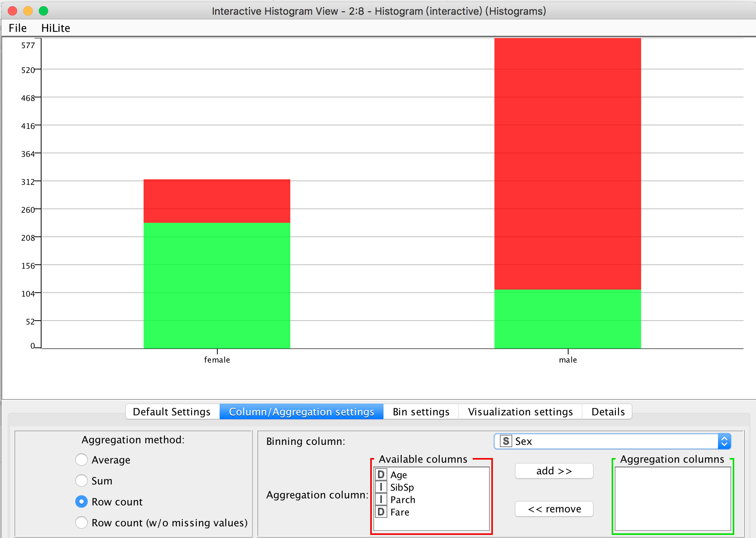756x538 pixels.
Task: Click the add >> button
Action: (x=554, y=471)
